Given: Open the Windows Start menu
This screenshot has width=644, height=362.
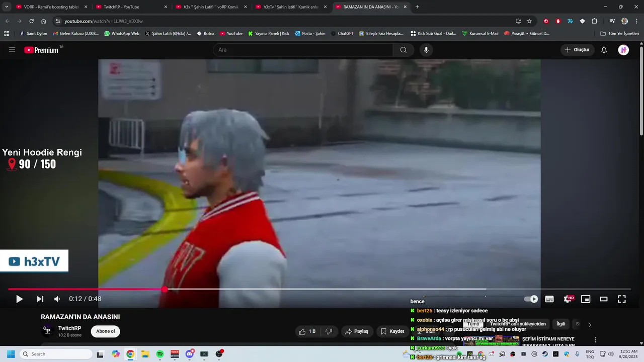Looking at the screenshot, I should [x=11, y=354].
